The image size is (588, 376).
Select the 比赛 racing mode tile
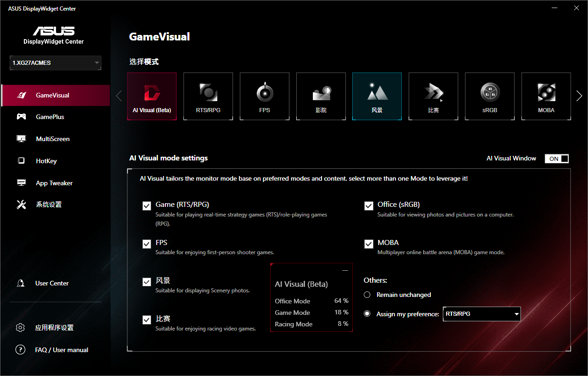(433, 96)
